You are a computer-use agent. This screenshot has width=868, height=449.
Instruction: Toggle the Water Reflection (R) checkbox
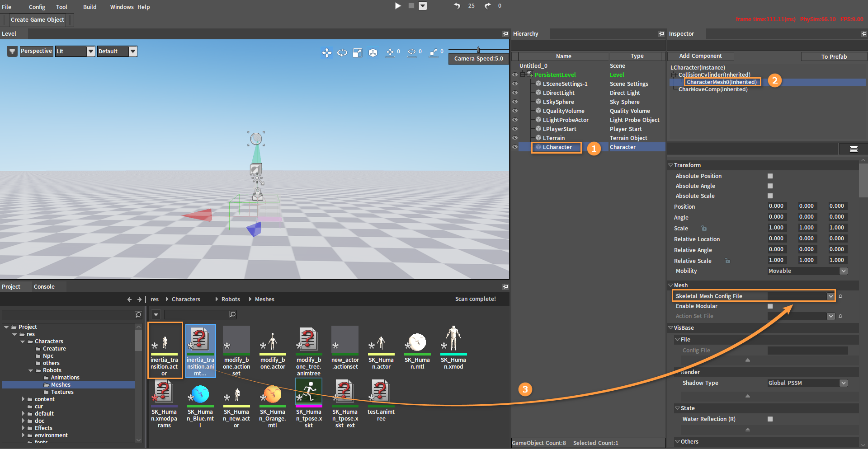[x=770, y=419]
